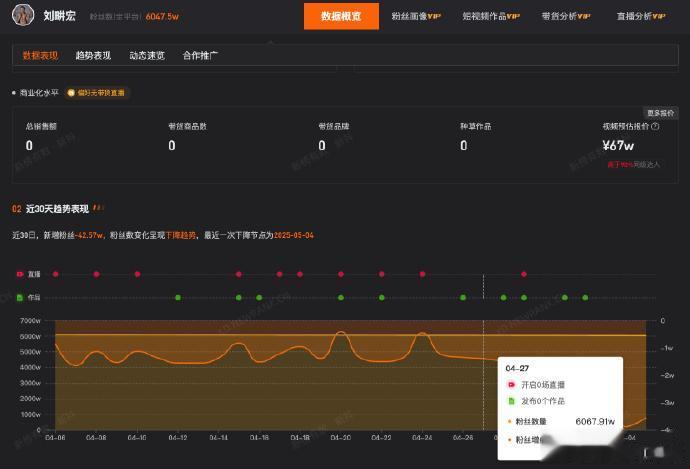Image resolution: width=690 pixels, height=469 pixels.
Task: Click the 偏好无带货直播 badge
Action: [x=97, y=93]
